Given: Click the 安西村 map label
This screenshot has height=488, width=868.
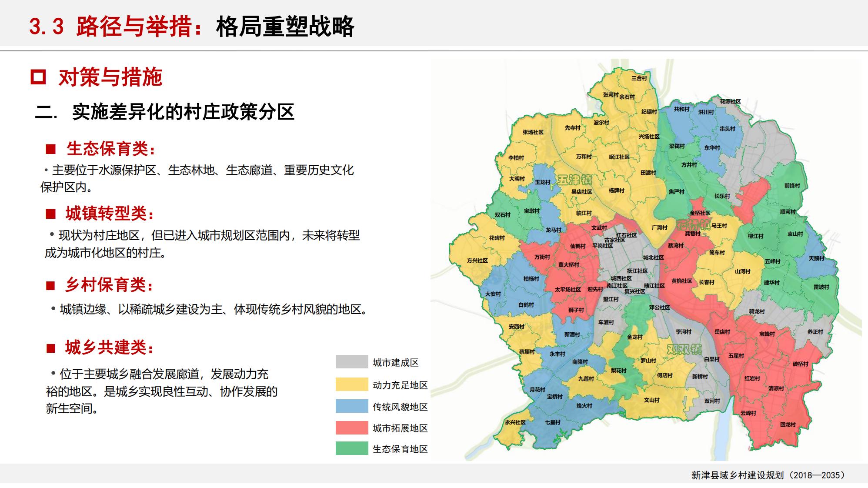Looking at the screenshot, I should pos(517,327).
